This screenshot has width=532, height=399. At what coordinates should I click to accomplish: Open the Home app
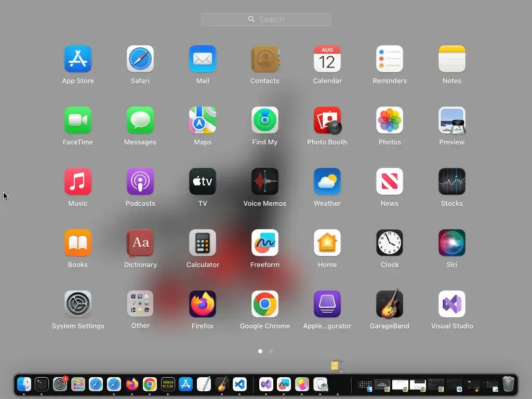[x=327, y=243]
